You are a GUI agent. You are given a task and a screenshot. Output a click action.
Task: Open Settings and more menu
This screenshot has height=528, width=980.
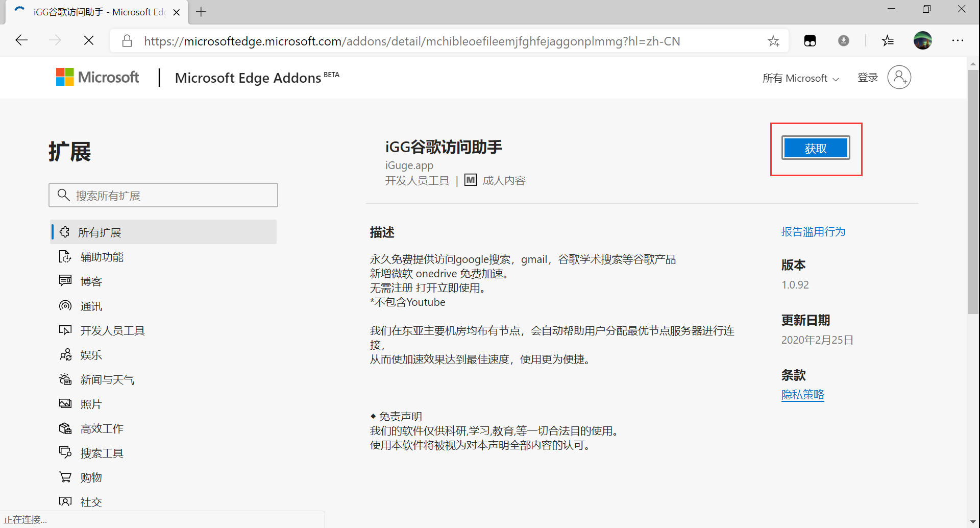[x=958, y=40]
